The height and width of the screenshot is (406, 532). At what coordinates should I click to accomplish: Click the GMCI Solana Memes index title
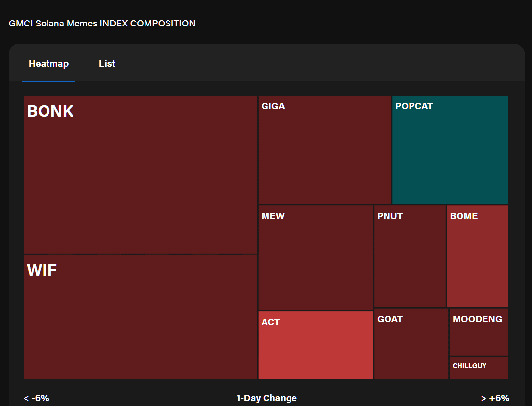[102, 24]
